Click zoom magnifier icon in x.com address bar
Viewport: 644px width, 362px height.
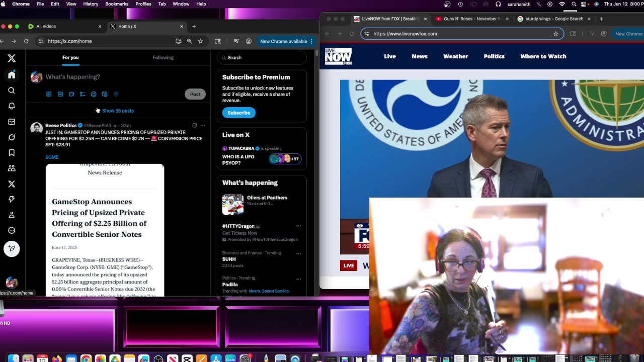[x=189, y=41]
